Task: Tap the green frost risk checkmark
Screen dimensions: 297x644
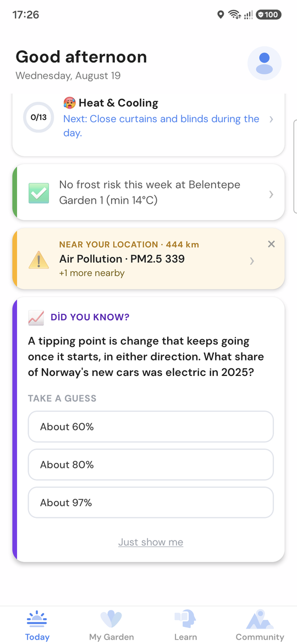Action: 38,193
